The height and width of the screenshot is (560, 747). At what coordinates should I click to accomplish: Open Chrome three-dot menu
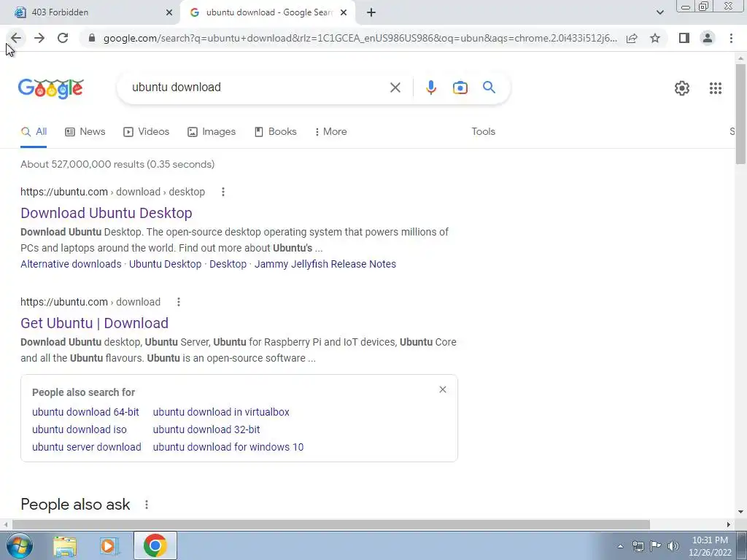pos(731,38)
